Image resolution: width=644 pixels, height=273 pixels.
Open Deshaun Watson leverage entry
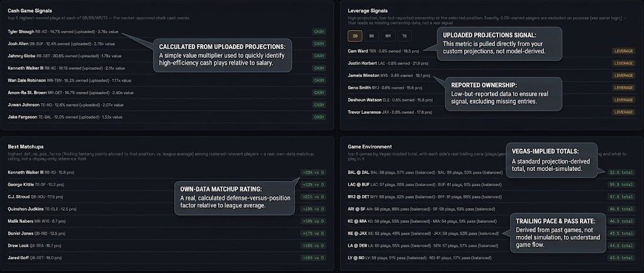click(364, 100)
